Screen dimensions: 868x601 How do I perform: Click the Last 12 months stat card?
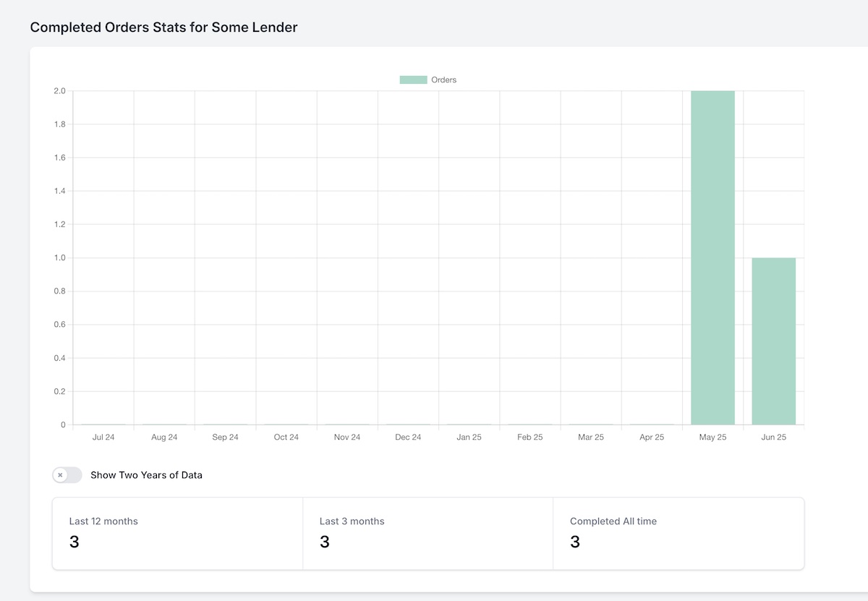[178, 534]
